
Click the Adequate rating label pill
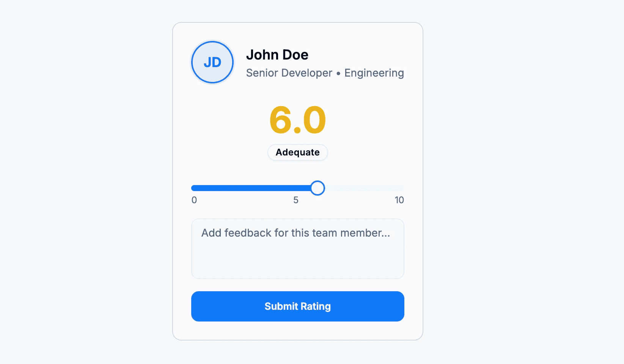pos(297,152)
